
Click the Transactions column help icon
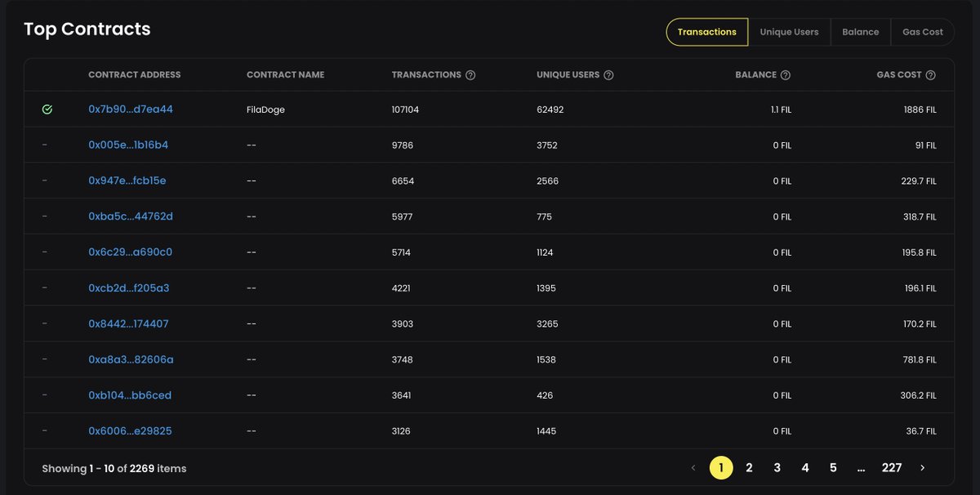(x=470, y=75)
